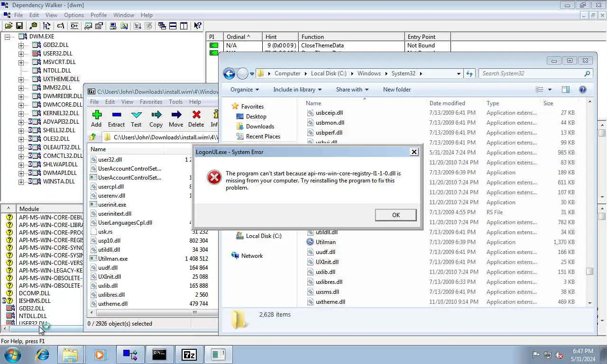
Task: Click New folder in Explorer toolbar
Action: click(397, 90)
